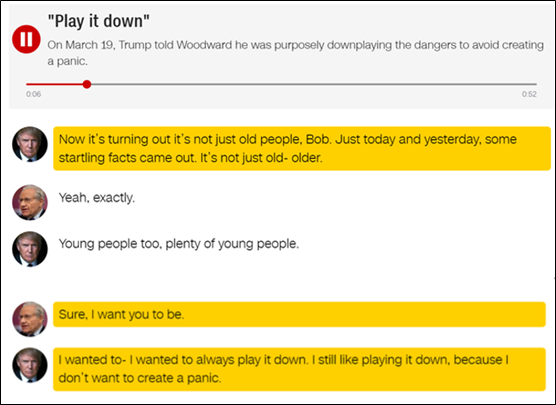Screen dimensions: 556x405
Task: Click Trump avatar beside the 'play it down' line
Action: click(30, 365)
